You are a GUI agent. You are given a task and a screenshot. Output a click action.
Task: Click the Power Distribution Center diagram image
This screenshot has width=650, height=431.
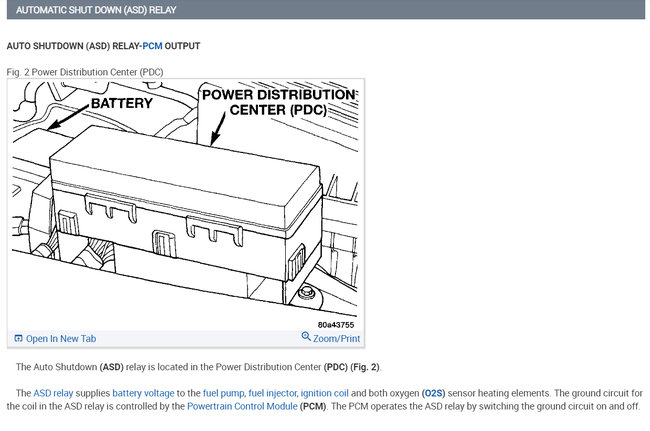(x=186, y=204)
